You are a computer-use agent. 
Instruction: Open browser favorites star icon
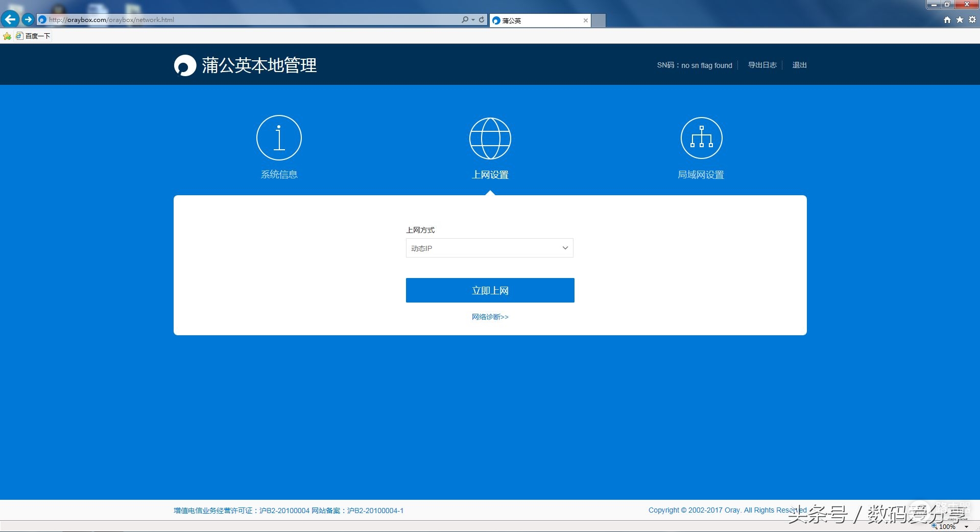(960, 19)
